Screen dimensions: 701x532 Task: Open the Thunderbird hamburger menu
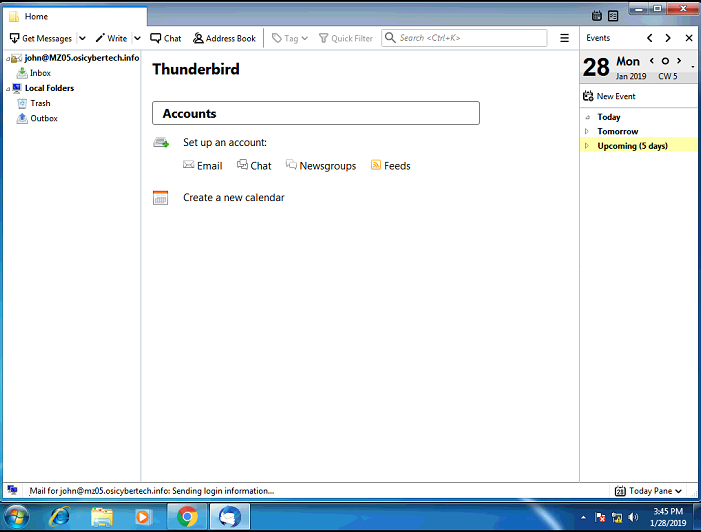[x=565, y=38]
